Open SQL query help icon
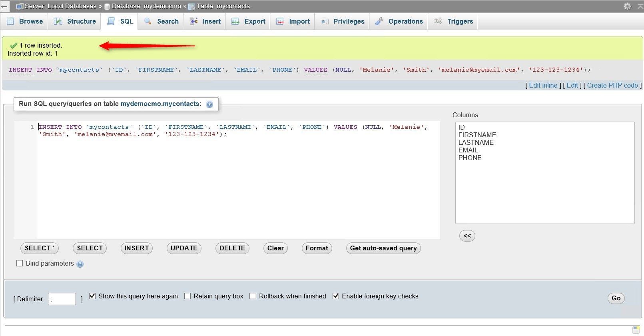644x336 pixels. (x=209, y=104)
